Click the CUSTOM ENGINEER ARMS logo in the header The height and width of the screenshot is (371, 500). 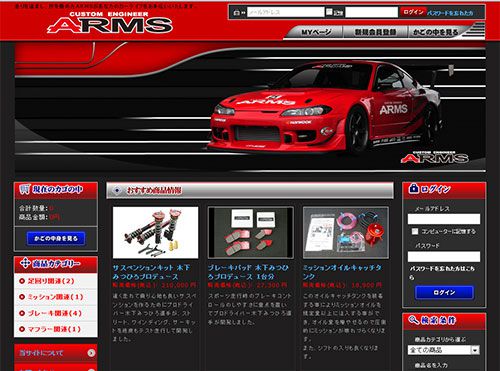coord(110,22)
